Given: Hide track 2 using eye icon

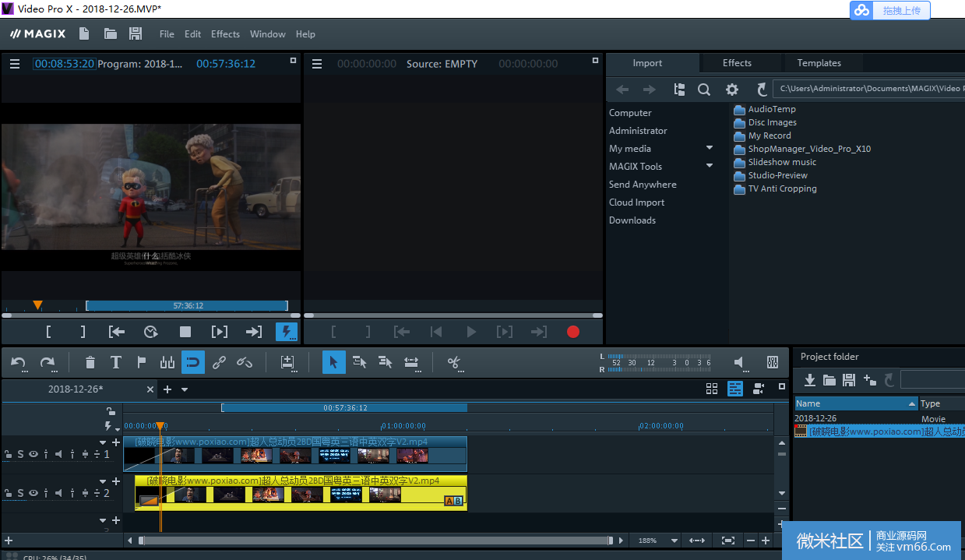Looking at the screenshot, I should point(33,493).
